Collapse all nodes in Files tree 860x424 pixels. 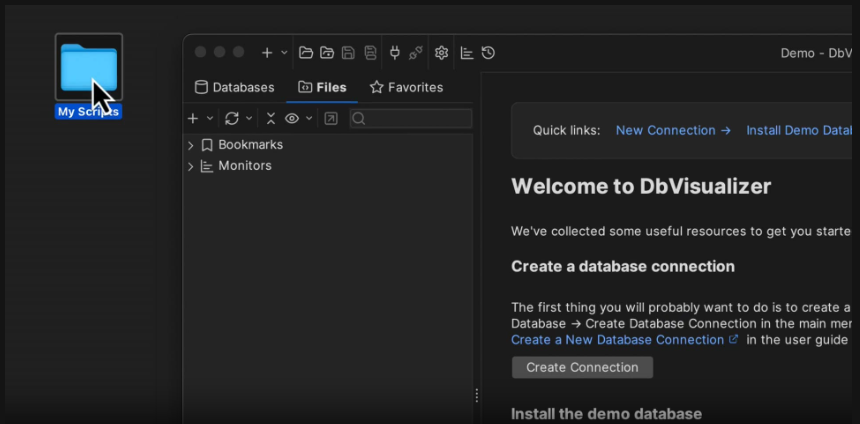[270, 118]
